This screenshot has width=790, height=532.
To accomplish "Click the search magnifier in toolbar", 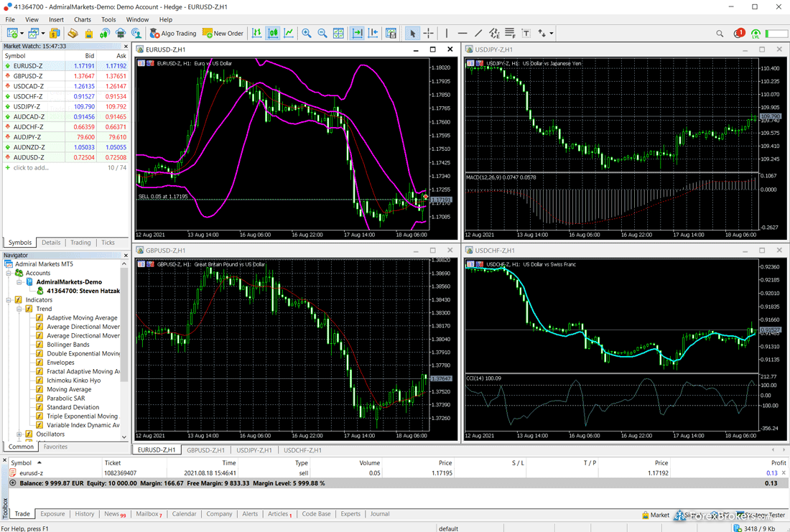I will 720,34.
